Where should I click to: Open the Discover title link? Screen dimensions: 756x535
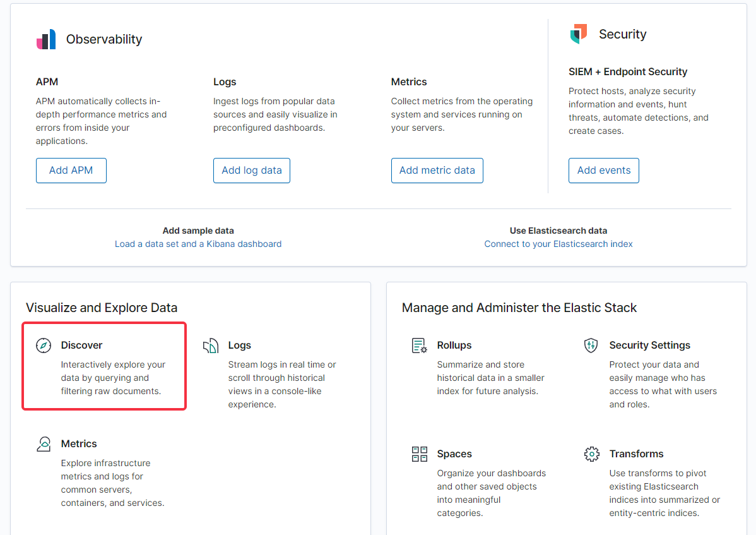(81, 346)
